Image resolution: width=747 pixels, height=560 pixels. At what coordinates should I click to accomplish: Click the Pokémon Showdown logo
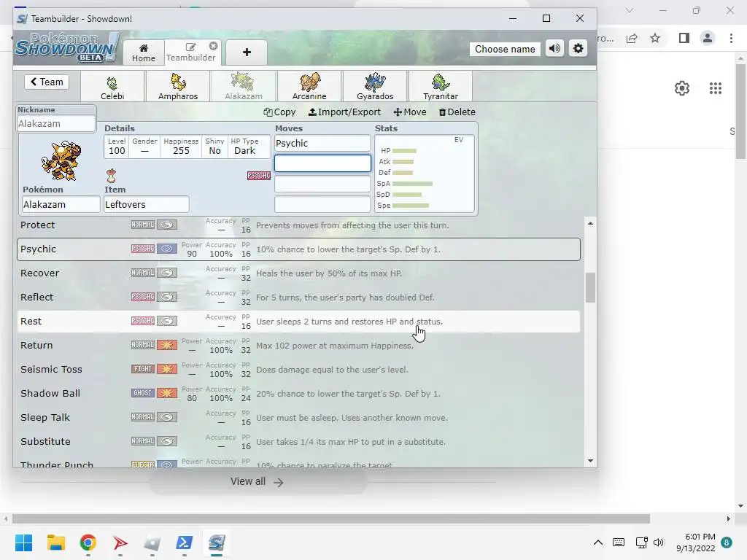(66, 47)
